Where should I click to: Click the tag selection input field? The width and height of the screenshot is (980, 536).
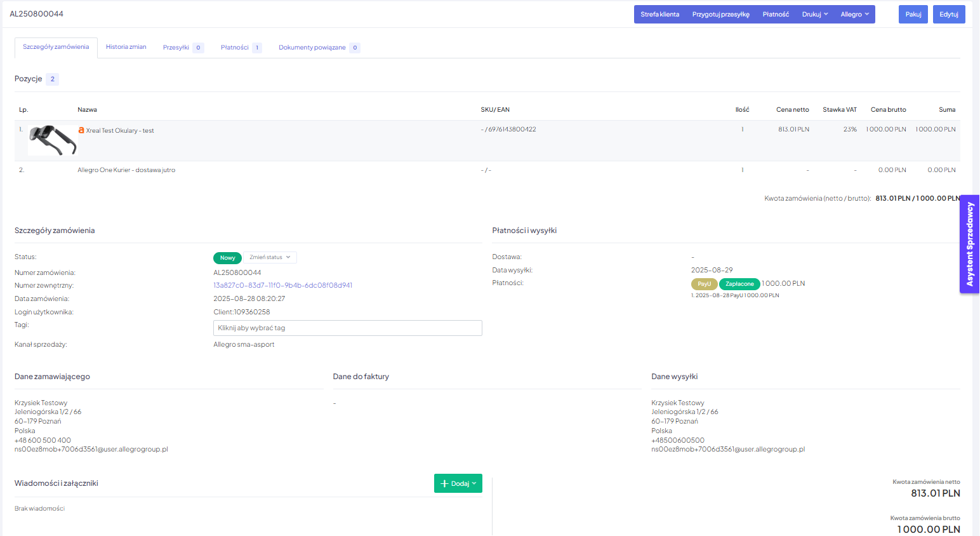coord(347,328)
